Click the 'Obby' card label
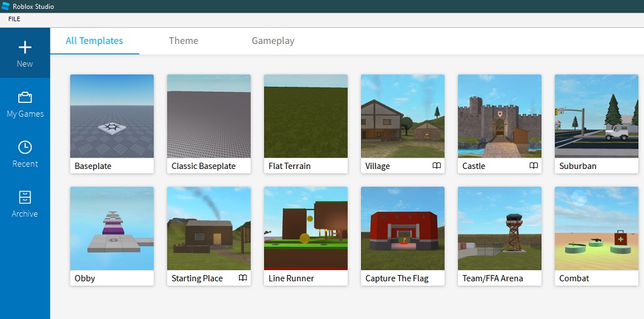This screenshot has width=644, height=319. pos(85,278)
